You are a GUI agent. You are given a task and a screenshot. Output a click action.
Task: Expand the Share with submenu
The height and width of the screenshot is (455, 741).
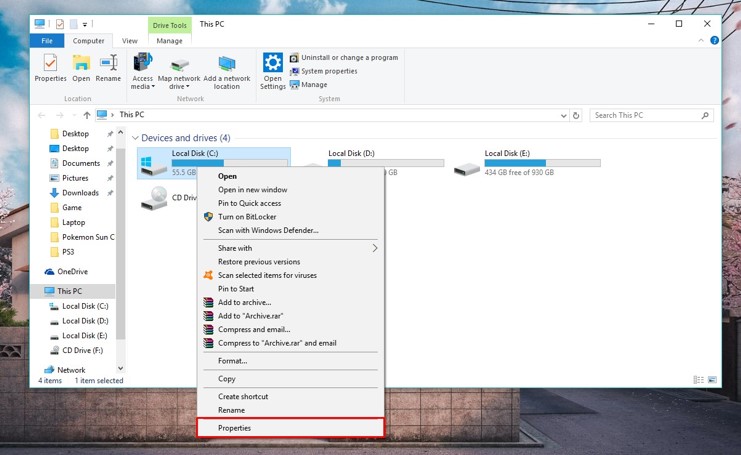click(290, 249)
